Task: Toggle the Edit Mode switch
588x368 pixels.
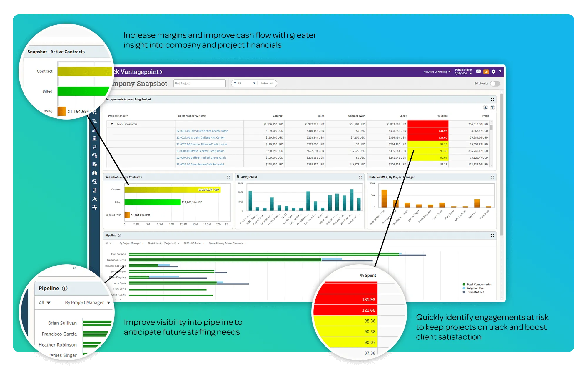Action: (x=495, y=84)
